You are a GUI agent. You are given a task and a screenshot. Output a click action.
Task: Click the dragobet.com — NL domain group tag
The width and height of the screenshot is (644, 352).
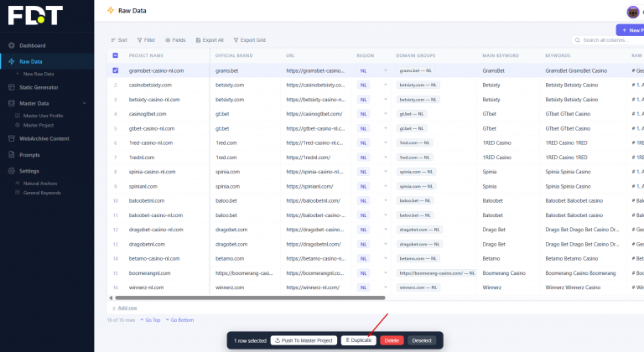(420, 230)
